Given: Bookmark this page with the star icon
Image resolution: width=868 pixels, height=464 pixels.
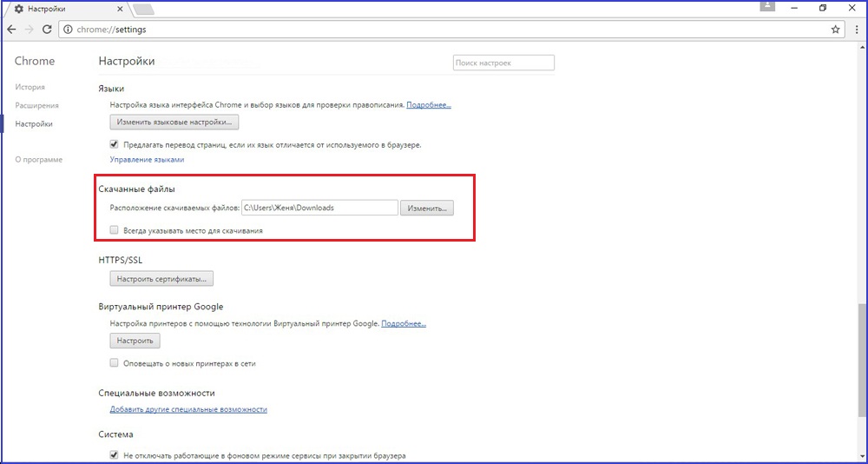Looking at the screenshot, I should tap(835, 29).
